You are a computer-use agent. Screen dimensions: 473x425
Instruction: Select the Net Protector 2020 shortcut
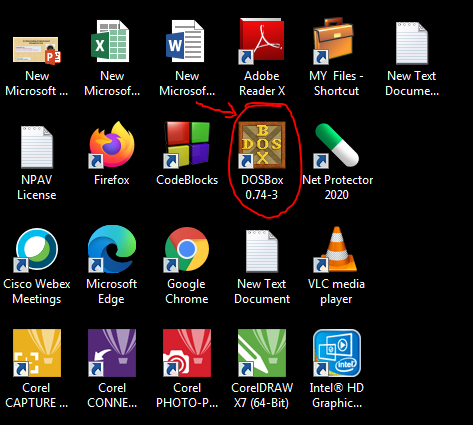point(336,145)
